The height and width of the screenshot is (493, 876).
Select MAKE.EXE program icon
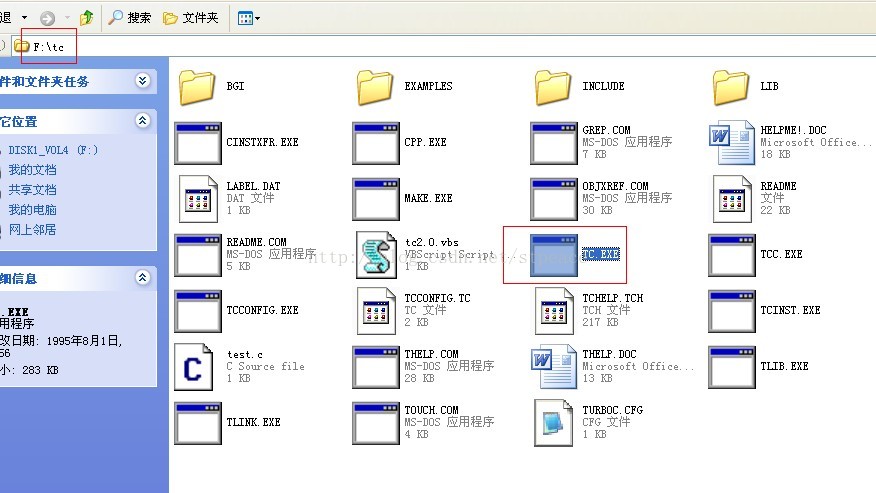(376, 199)
